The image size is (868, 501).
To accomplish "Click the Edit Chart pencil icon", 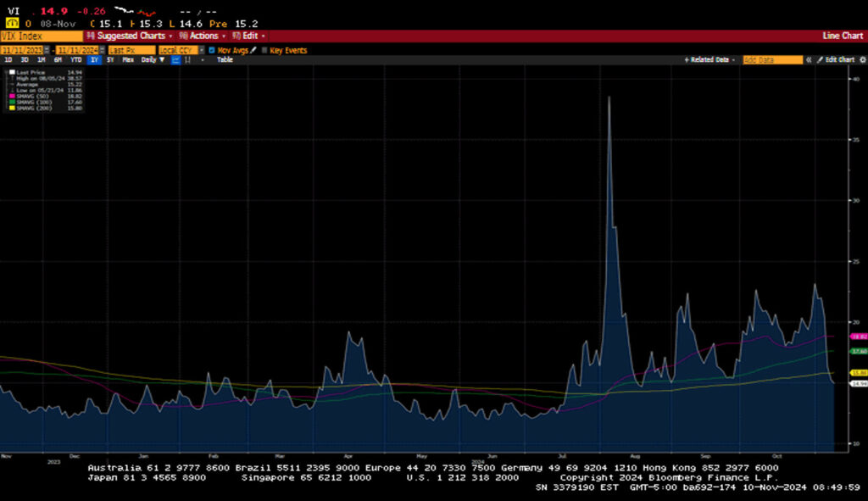I will coord(820,60).
